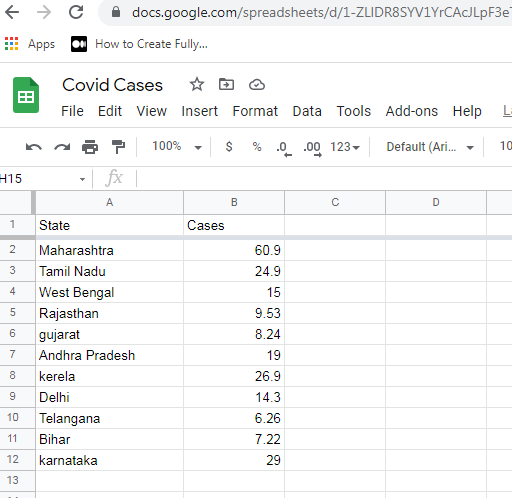Open the View menu
The image size is (512, 498).
tap(151, 111)
